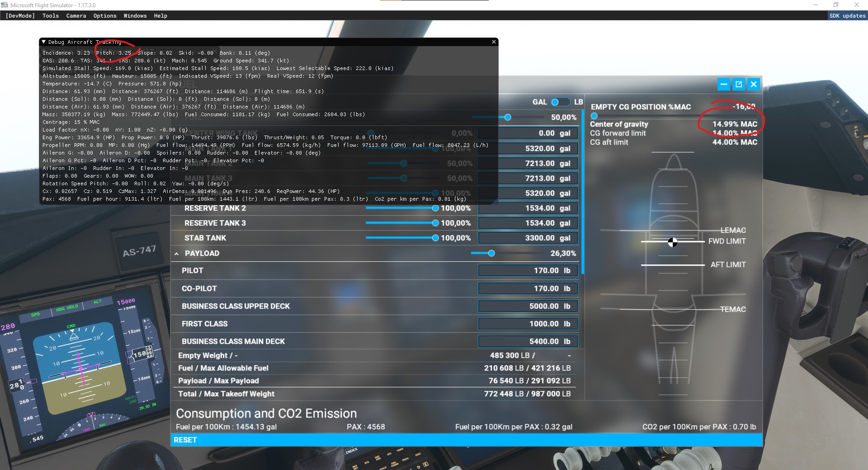Open the DevMode menu
Screen dimensions: 868x470
click(20, 16)
